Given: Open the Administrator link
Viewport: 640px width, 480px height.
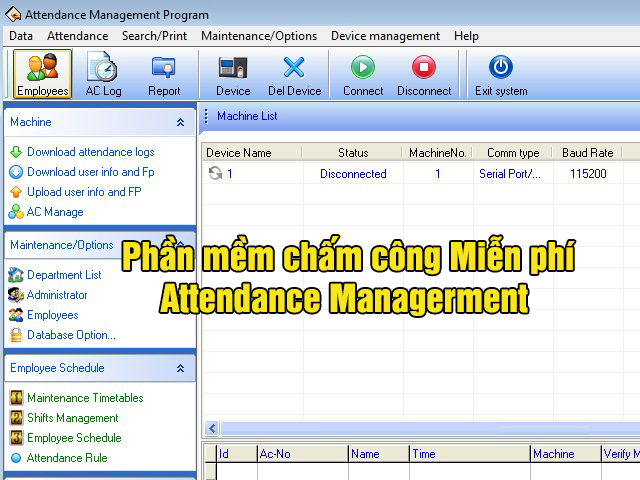Looking at the screenshot, I should (x=57, y=295).
